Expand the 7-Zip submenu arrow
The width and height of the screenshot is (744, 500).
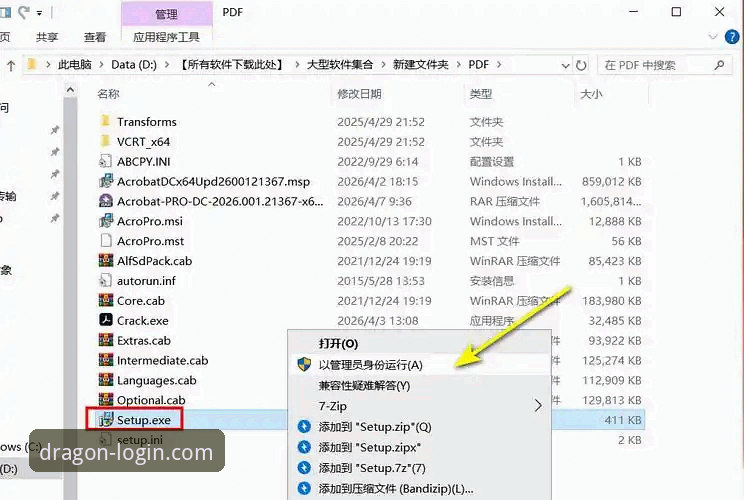pos(538,406)
